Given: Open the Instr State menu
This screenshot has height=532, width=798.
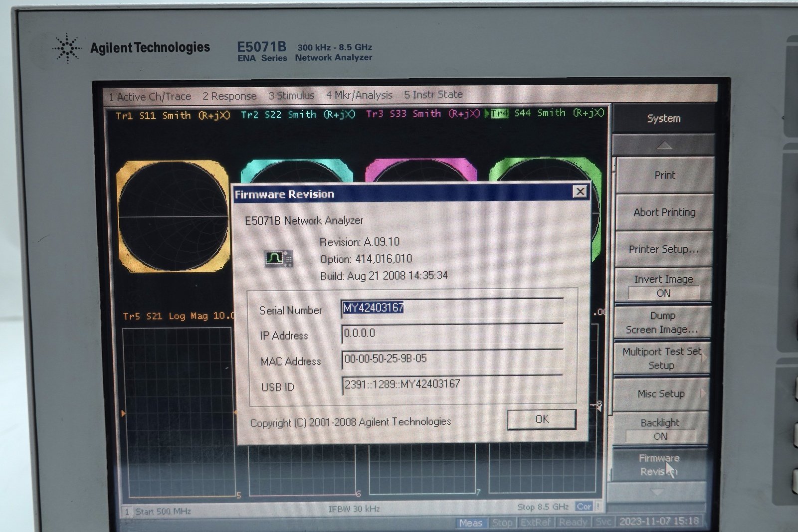Looking at the screenshot, I should pyautogui.click(x=433, y=94).
